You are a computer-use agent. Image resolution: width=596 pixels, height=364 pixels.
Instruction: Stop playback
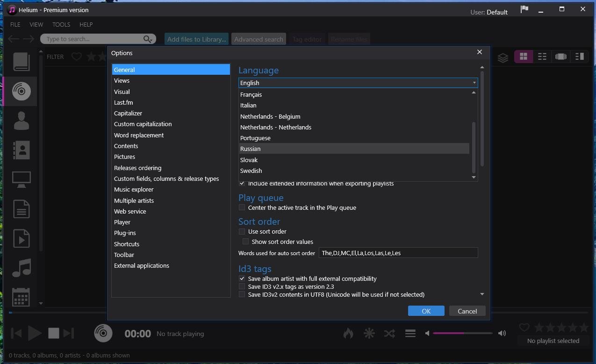pyautogui.click(x=54, y=333)
